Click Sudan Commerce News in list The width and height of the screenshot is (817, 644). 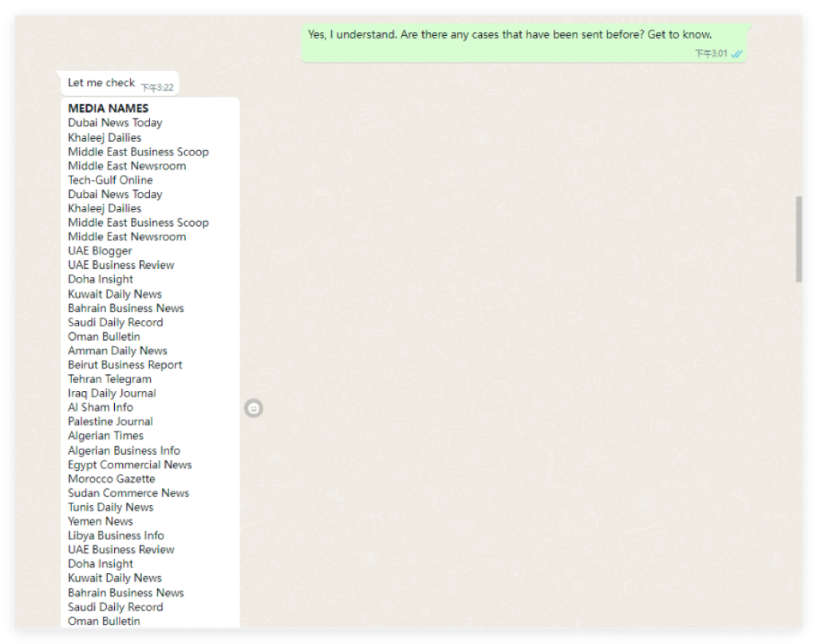click(x=128, y=493)
